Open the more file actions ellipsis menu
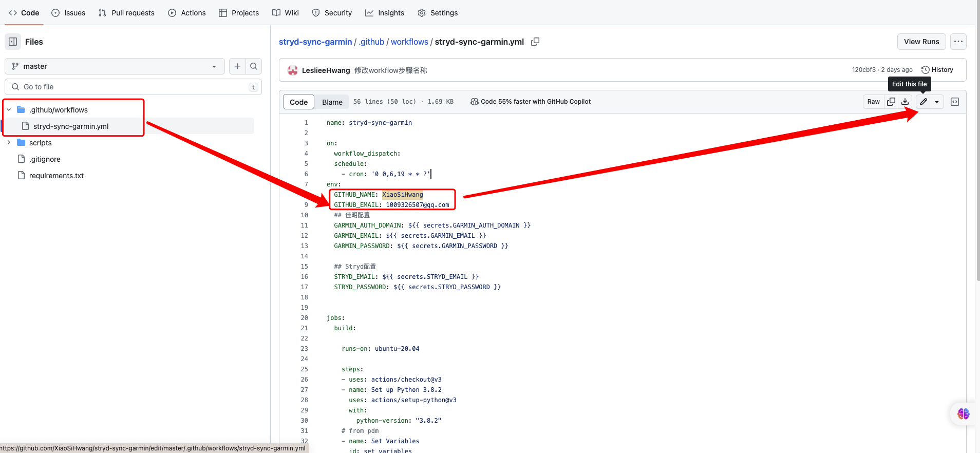The width and height of the screenshot is (980, 453). 958,42
